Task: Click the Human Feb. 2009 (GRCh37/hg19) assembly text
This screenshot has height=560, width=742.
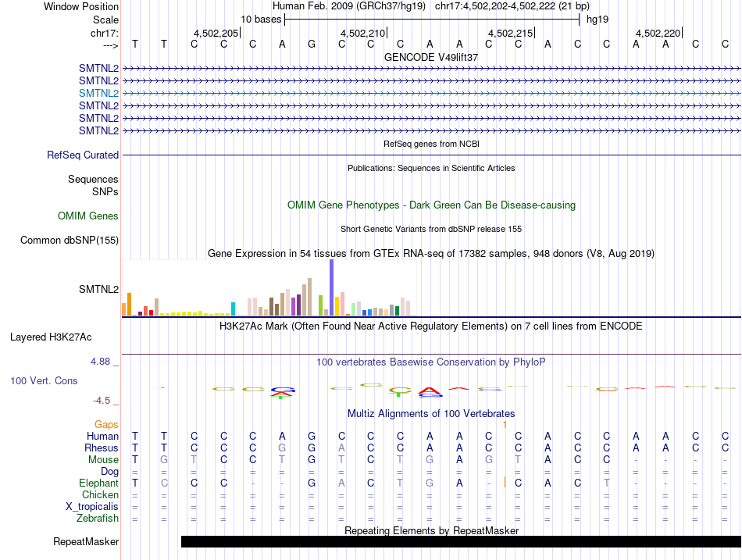Action: coord(349,6)
